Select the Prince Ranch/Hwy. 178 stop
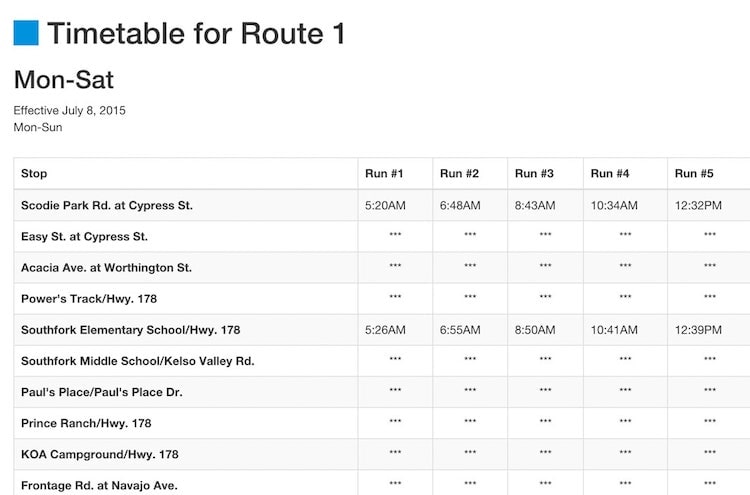This screenshot has width=750, height=495. (x=86, y=423)
